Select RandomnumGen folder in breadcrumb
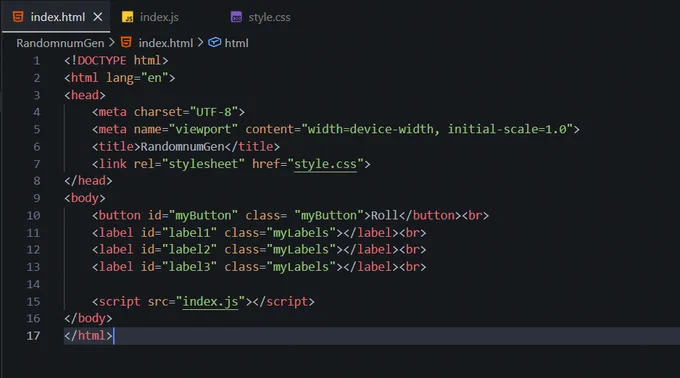The width and height of the screenshot is (680, 378). (60, 43)
